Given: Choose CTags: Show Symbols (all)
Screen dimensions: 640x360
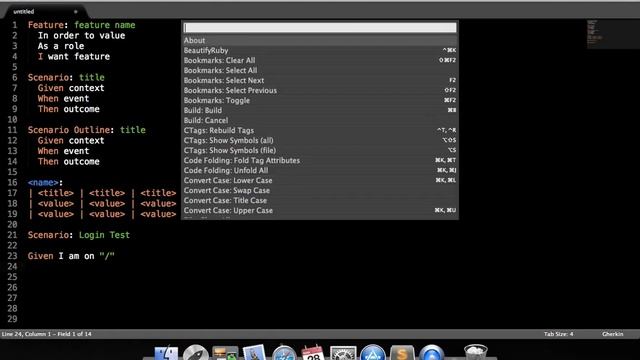Looking at the screenshot, I should point(320,140).
